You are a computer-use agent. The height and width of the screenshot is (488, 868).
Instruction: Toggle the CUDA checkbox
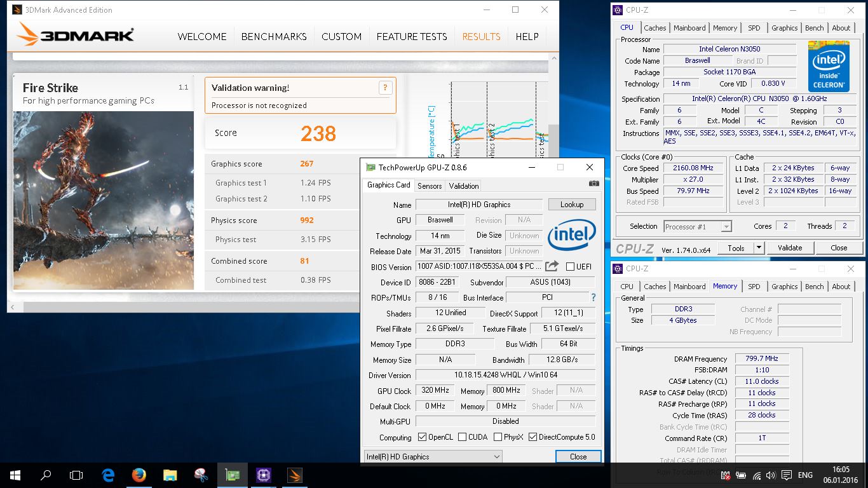pos(462,437)
